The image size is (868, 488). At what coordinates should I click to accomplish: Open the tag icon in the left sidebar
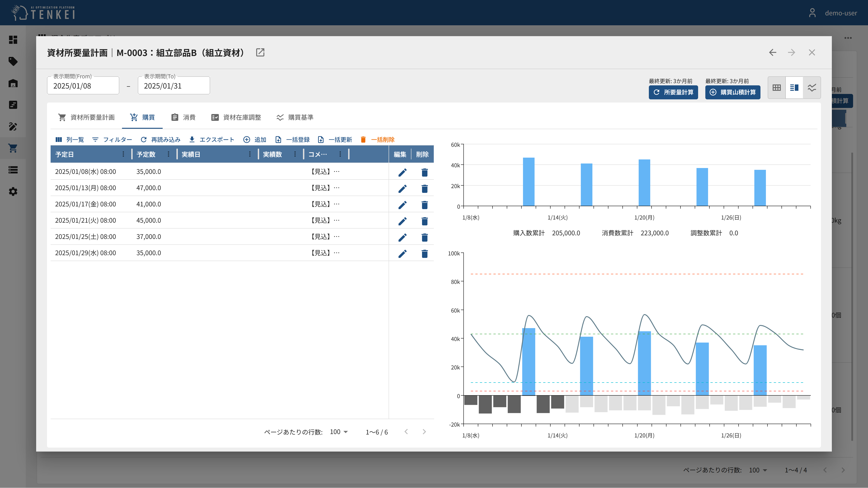[x=13, y=61]
